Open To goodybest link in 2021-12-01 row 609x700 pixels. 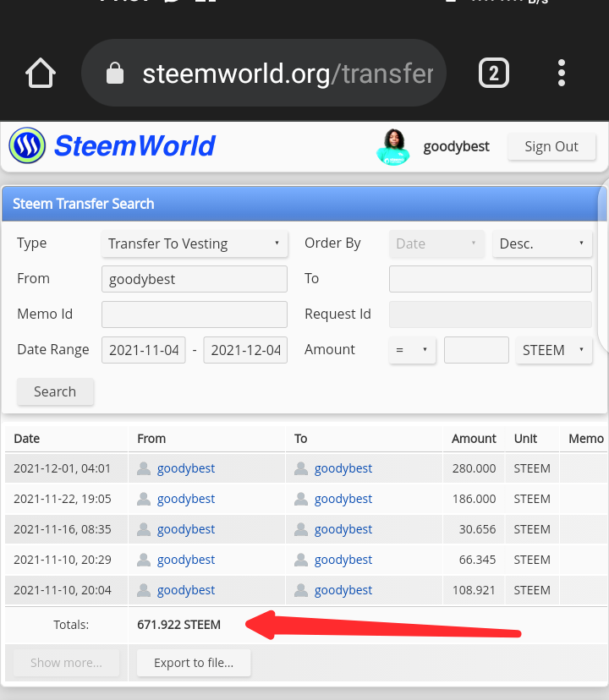[x=343, y=468]
